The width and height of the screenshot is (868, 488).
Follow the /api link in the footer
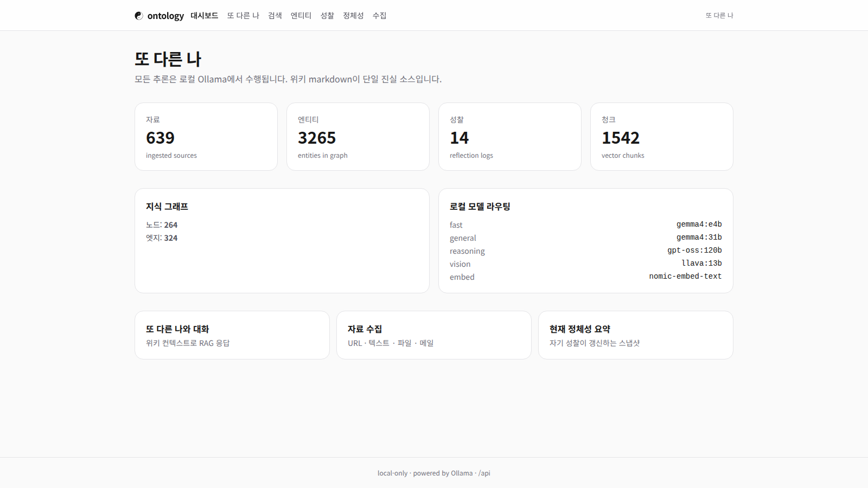click(x=484, y=473)
